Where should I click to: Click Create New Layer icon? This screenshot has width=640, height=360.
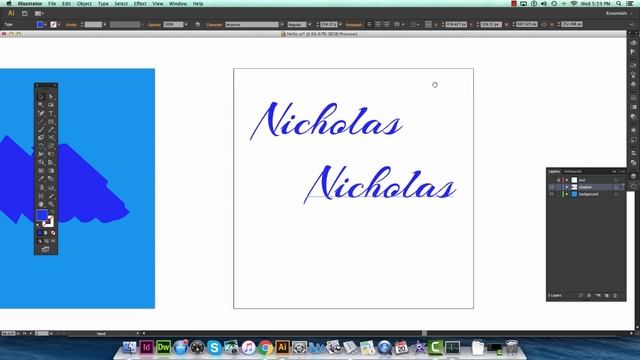607,295
